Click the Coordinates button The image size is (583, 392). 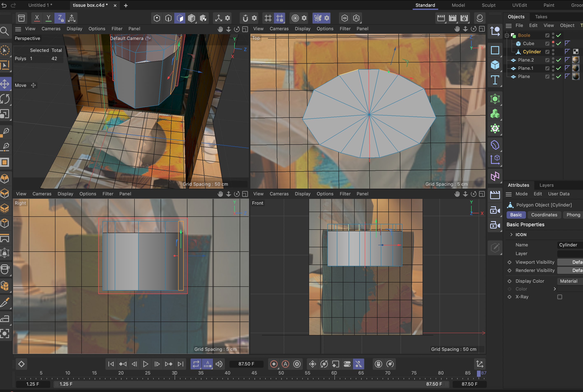[x=544, y=215]
